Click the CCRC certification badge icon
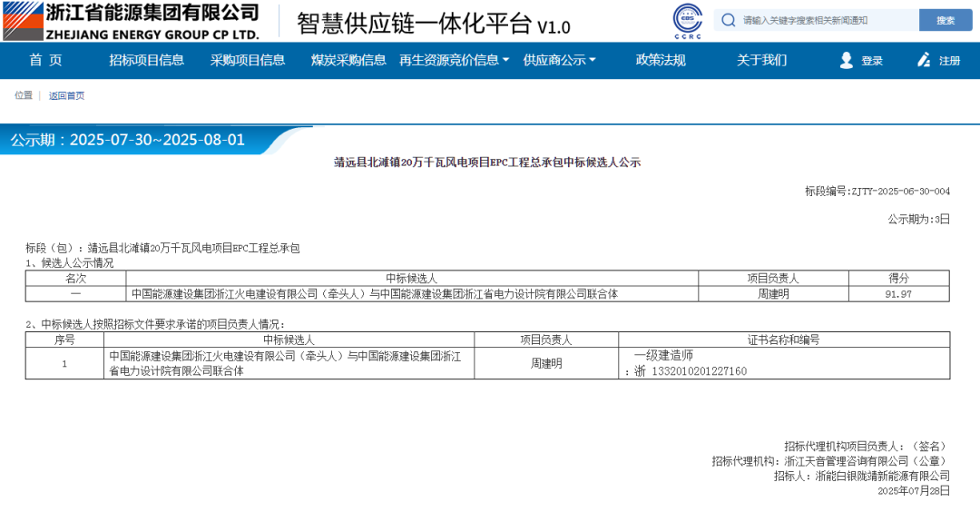 tap(687, 21)
